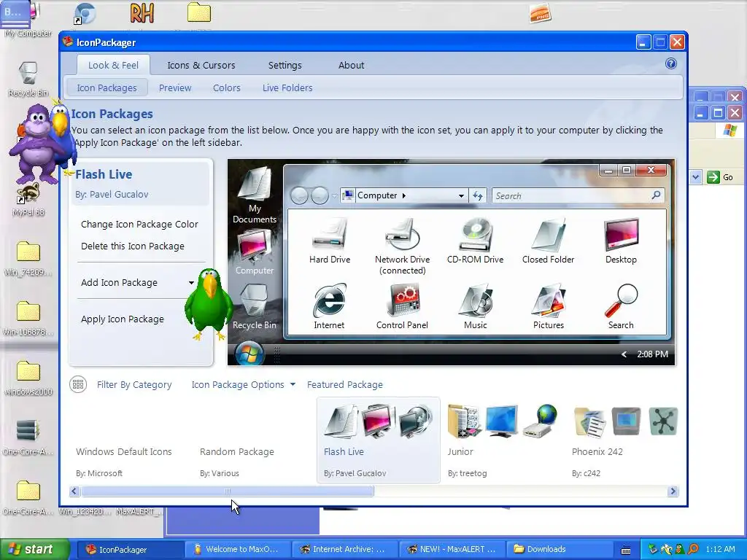Select the Windows Default Icons package

pyautogui.click(x=131, y=440)
